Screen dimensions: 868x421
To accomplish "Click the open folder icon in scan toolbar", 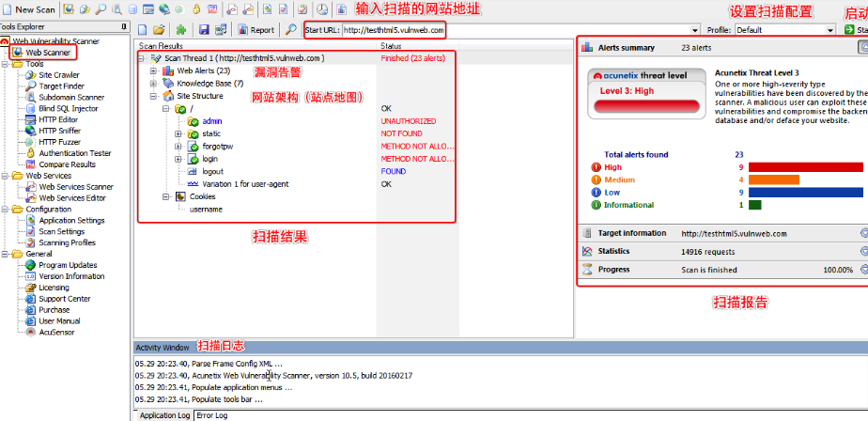I will [x=159, y=30].
